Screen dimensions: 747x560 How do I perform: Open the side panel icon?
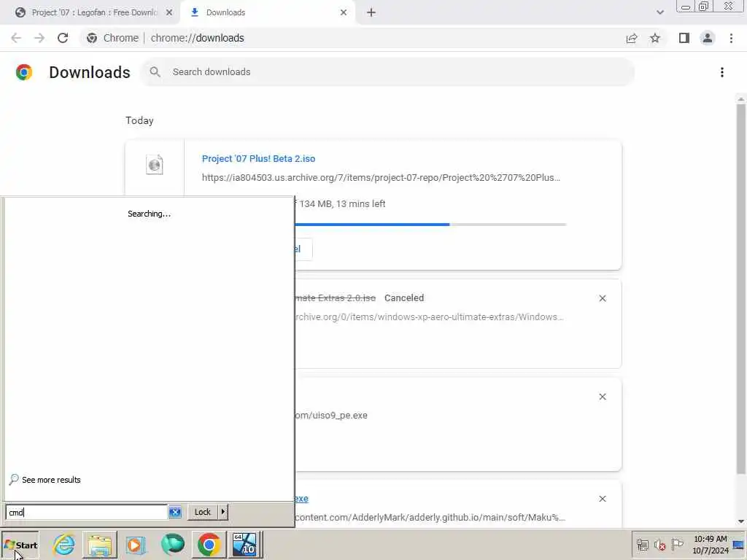point(684,38)
